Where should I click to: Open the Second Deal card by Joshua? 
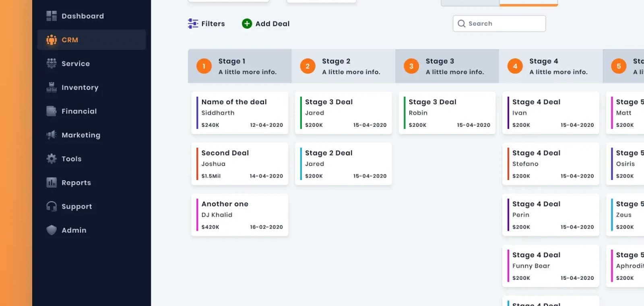click(240, 164)
